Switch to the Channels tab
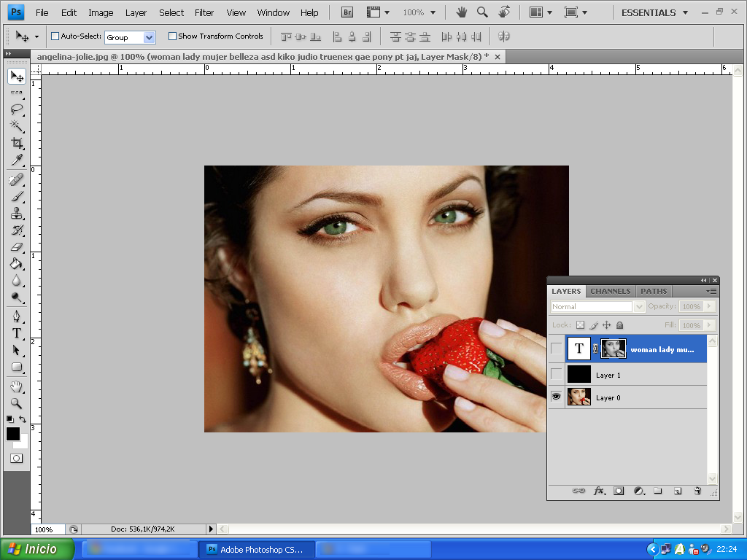The height and width of the screenshot is (560, 747). (610, 291)
